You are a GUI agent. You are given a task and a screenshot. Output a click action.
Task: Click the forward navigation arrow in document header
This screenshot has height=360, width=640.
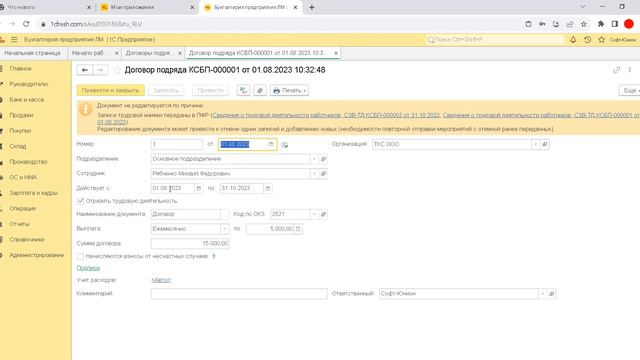(x=100, y=70)
